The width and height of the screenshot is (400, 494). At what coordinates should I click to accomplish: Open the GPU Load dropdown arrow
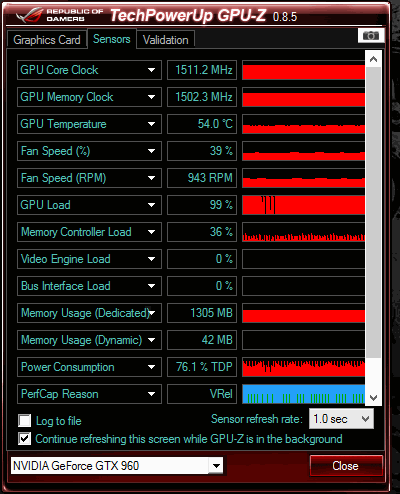151,205
